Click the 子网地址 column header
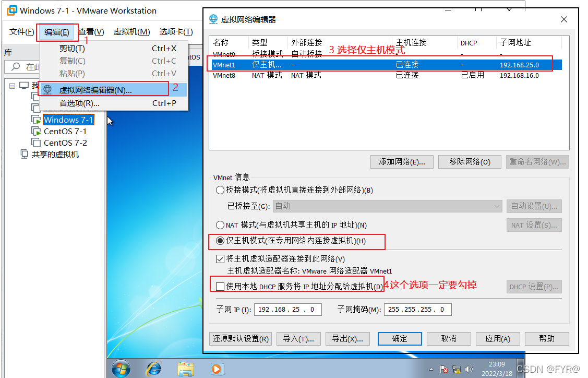Screen dimensions: 588x378 pos(529,42)
